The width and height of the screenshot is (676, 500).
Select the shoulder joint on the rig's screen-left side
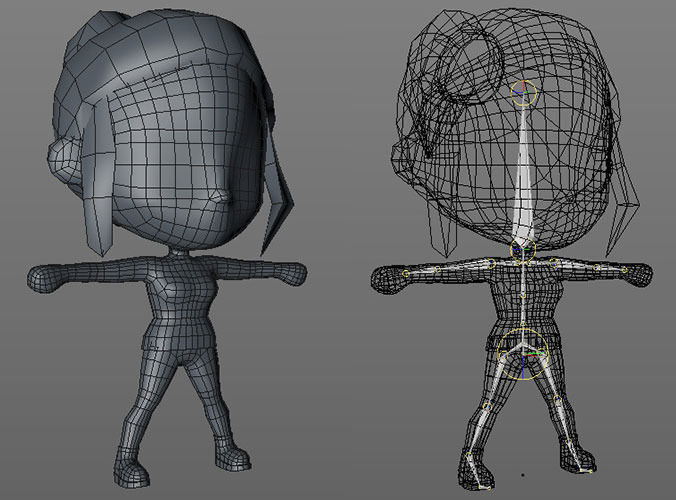tap(491, 263)
